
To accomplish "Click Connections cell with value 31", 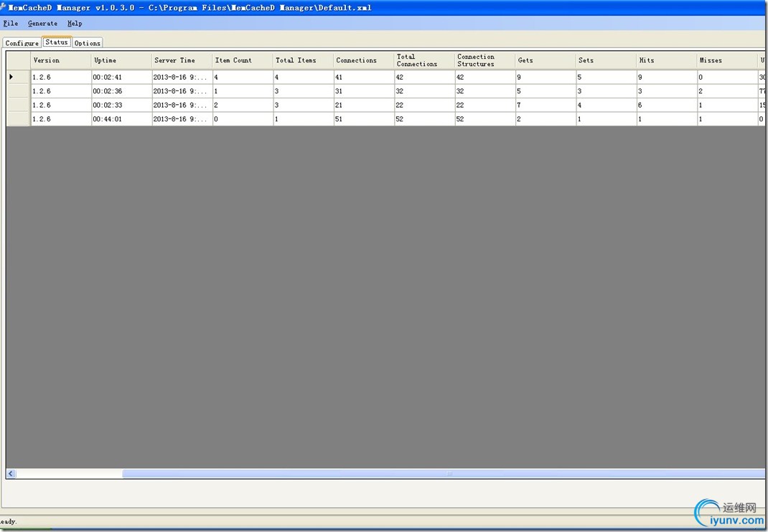I will pyautogui.click(x=364, y=91).
